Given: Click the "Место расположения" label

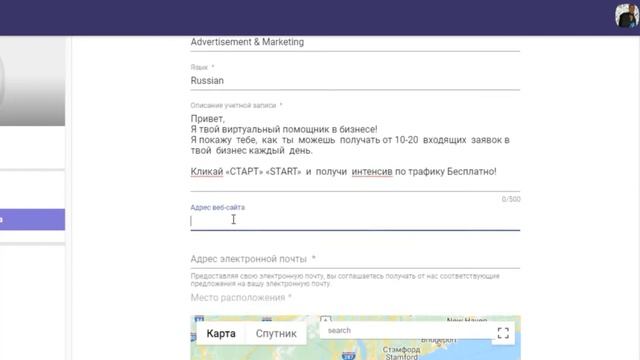Looking at the screenshot, I should pyautogui.click(x=241, y=298).
